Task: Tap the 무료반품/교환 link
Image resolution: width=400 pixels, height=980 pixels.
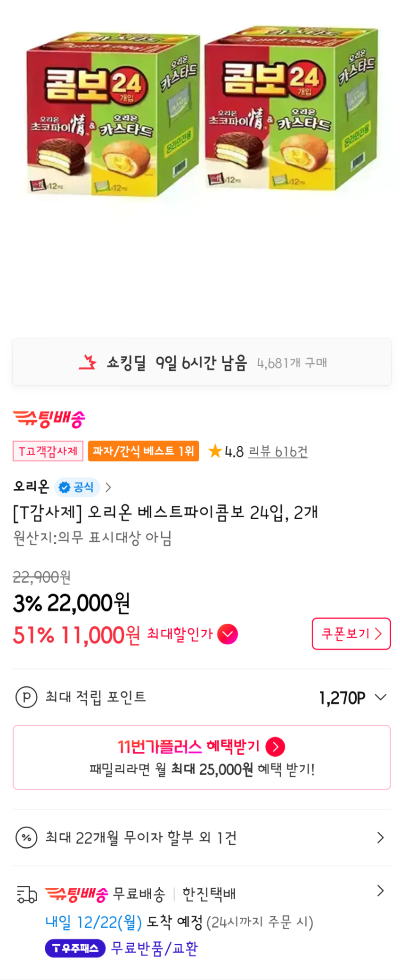Action: pos(154,948)
